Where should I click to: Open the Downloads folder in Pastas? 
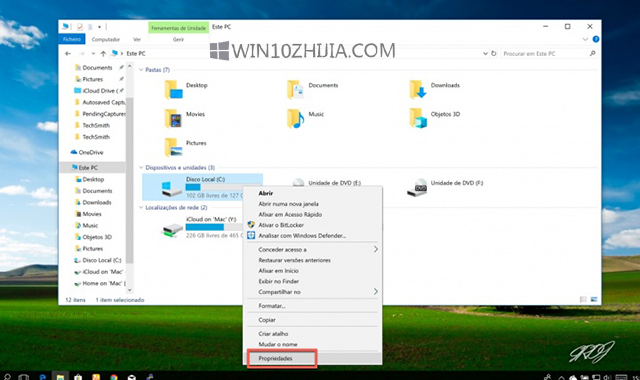[418, 89]
